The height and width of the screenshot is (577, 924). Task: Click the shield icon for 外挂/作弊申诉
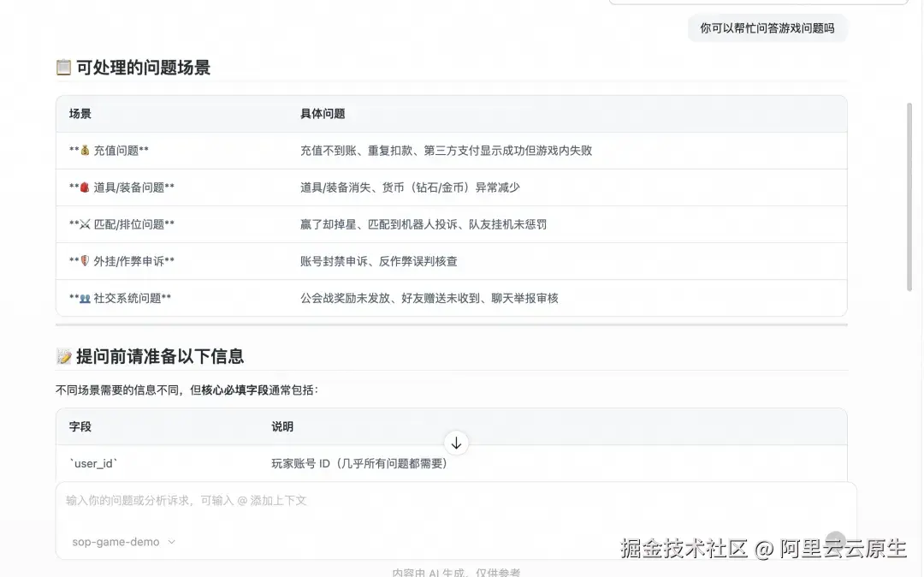click(83, 260)
